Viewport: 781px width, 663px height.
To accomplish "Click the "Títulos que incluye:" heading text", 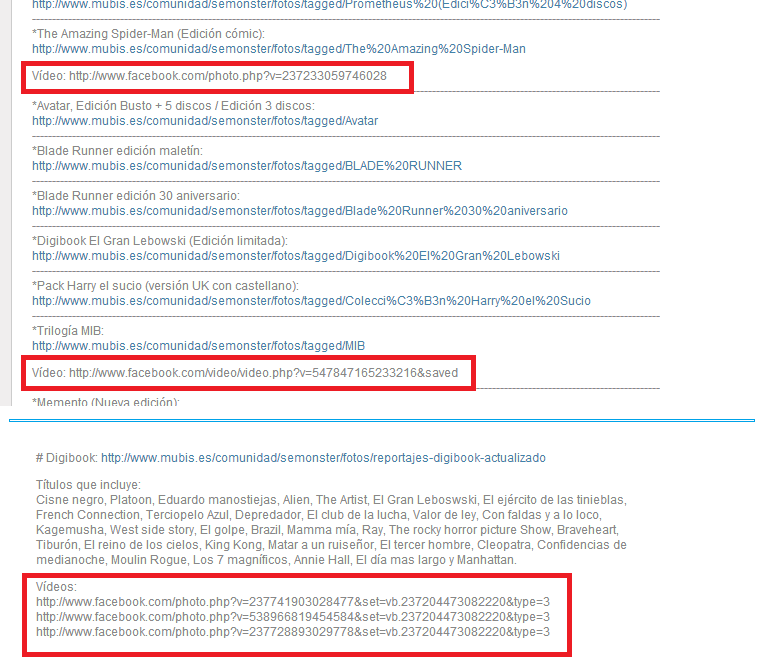I will click(88, 485).
